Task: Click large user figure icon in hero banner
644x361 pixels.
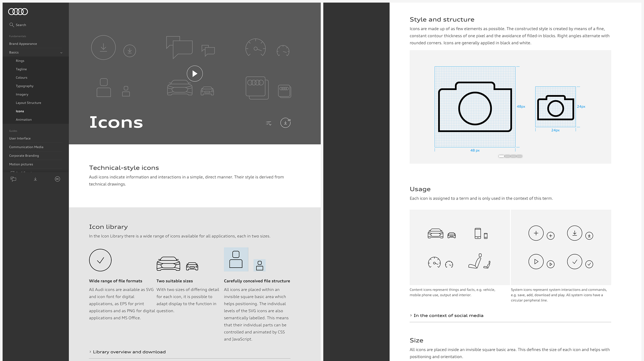Action: click(104, 88)
